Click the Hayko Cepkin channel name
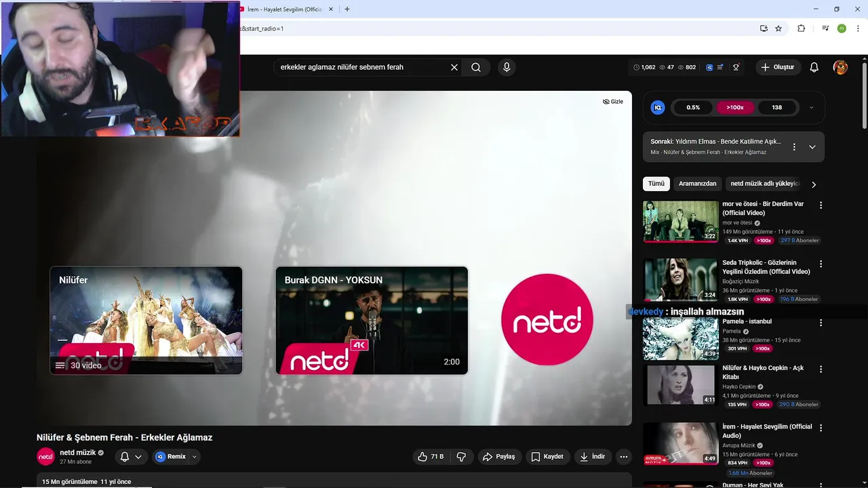868x488 pixels. (738, 387)
